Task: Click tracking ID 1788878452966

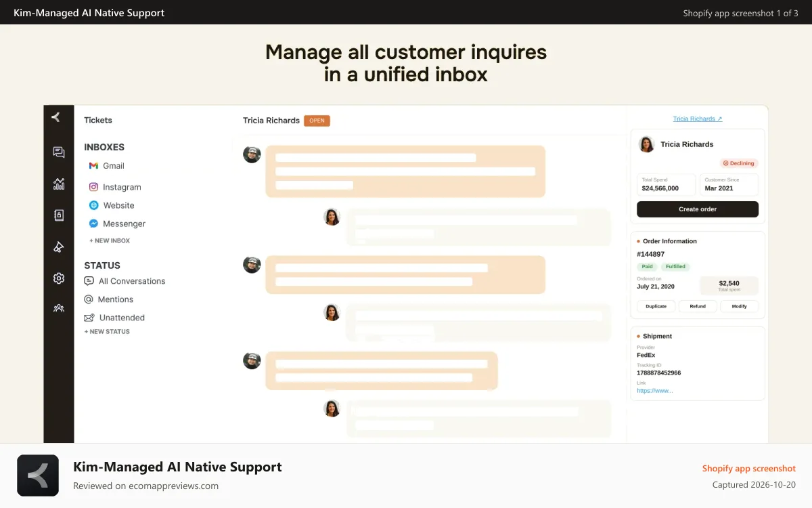Action: tap(659, 373)
